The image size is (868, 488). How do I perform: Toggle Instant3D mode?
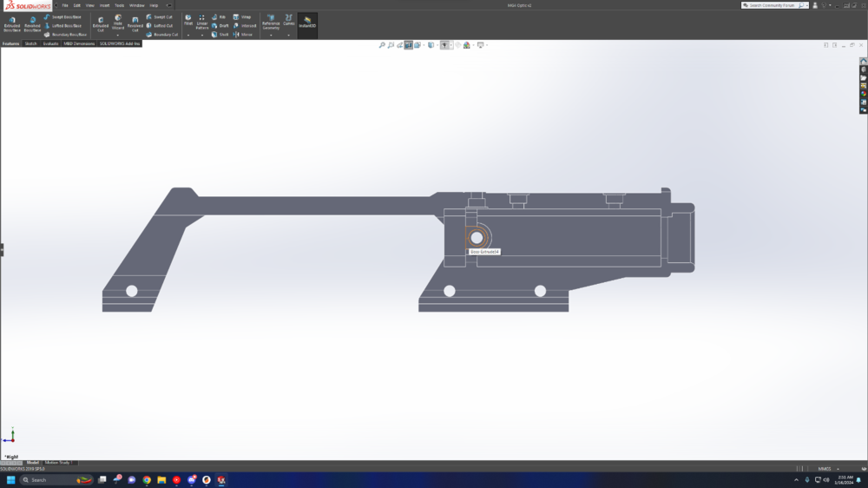[307, 23]
